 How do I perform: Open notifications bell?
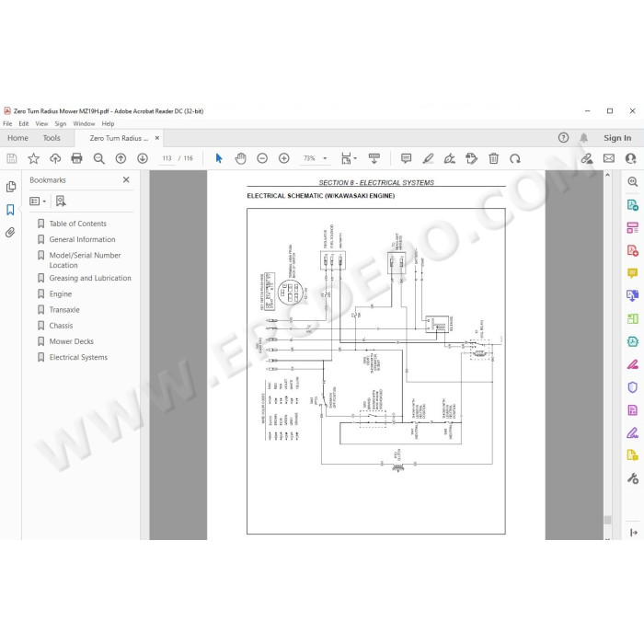(583, 138)
